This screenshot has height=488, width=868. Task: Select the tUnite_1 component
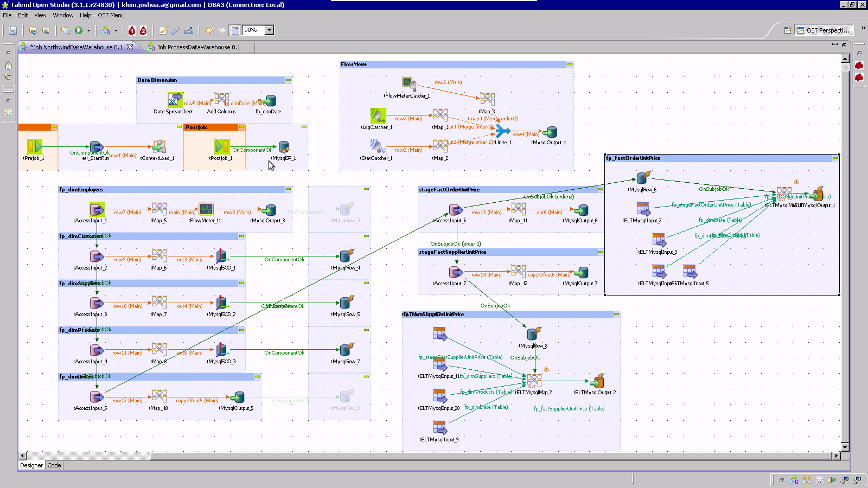(x=503, y=131)
